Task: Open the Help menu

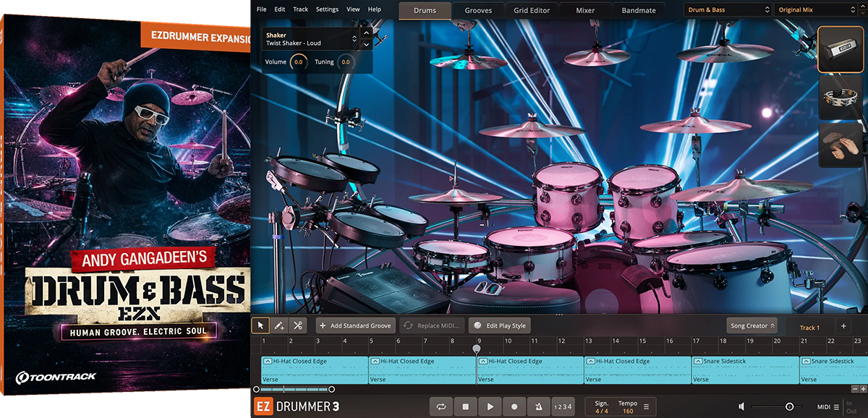Action: pyautogui.click(x=375, y=9)
